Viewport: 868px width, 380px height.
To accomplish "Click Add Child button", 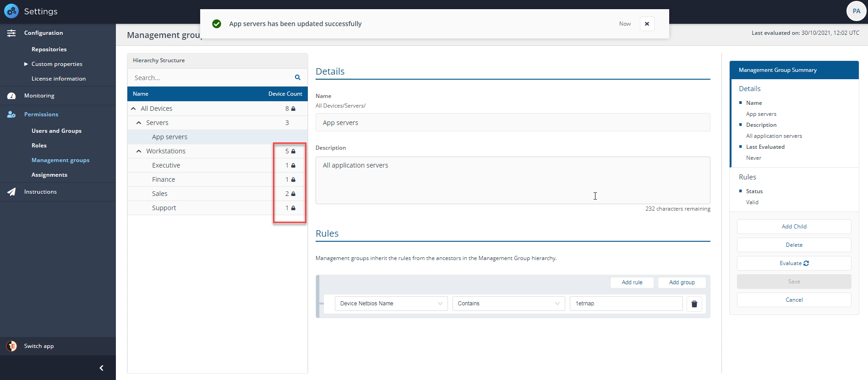I will pos(794,227).
